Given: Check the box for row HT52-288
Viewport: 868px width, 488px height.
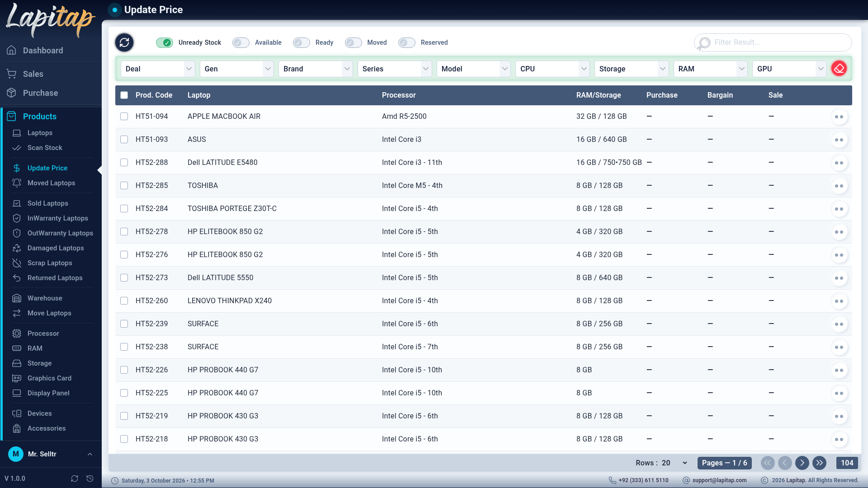Looking at the screenshot, I should click(124, 162).
